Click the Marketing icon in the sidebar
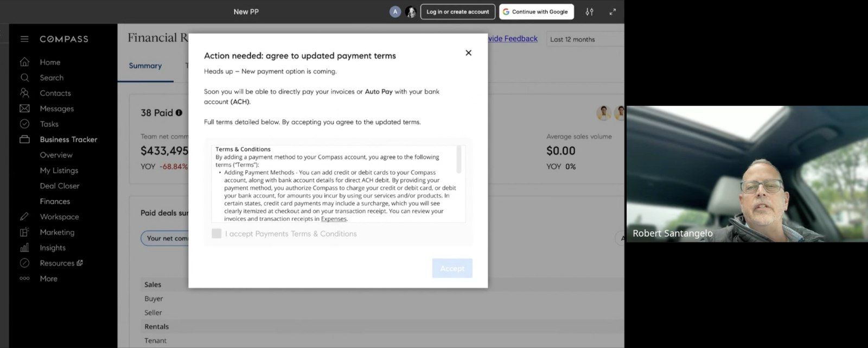 (x=24, y=232)
